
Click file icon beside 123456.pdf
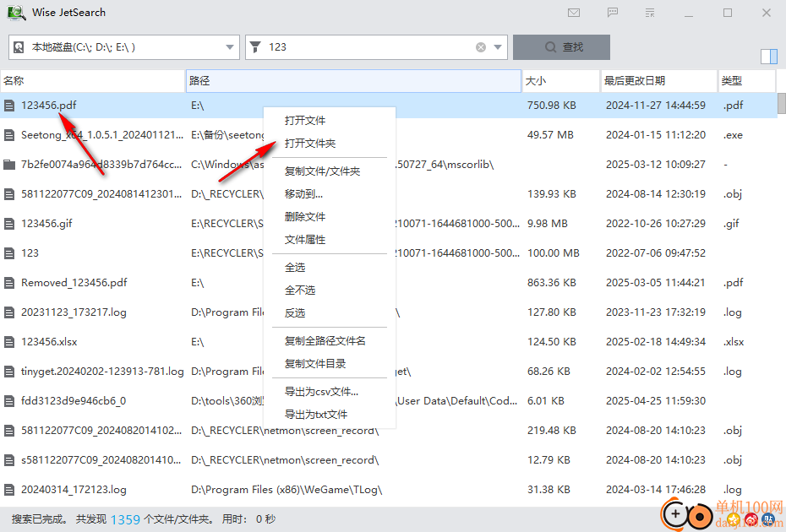9,106
